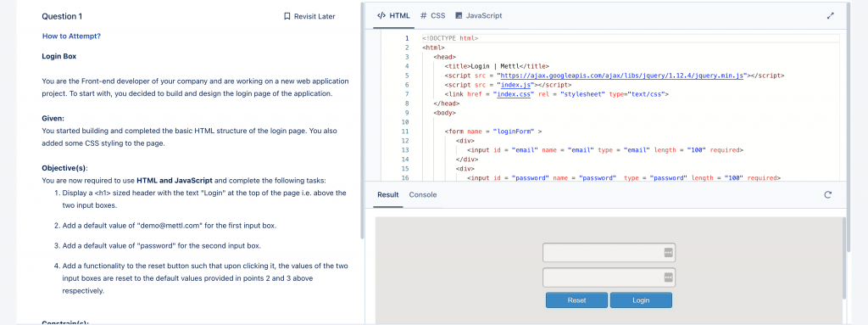The height and width of the screenshot is (325, 868).
Task: Switch to the JavaScript tab
Action: coord(479,15)
